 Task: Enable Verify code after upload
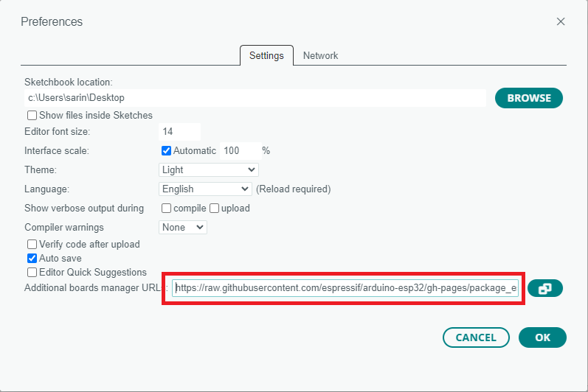pyautogui.click(x=32, y=244)
